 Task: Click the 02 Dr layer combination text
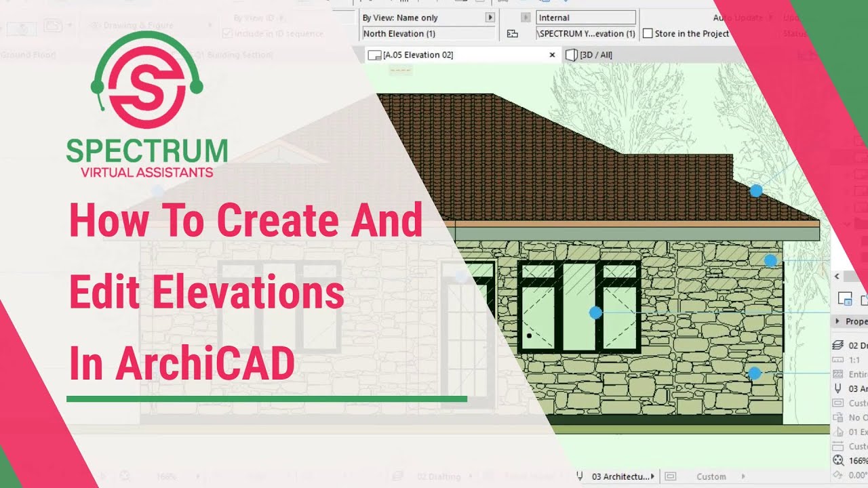tap(858, 346)
